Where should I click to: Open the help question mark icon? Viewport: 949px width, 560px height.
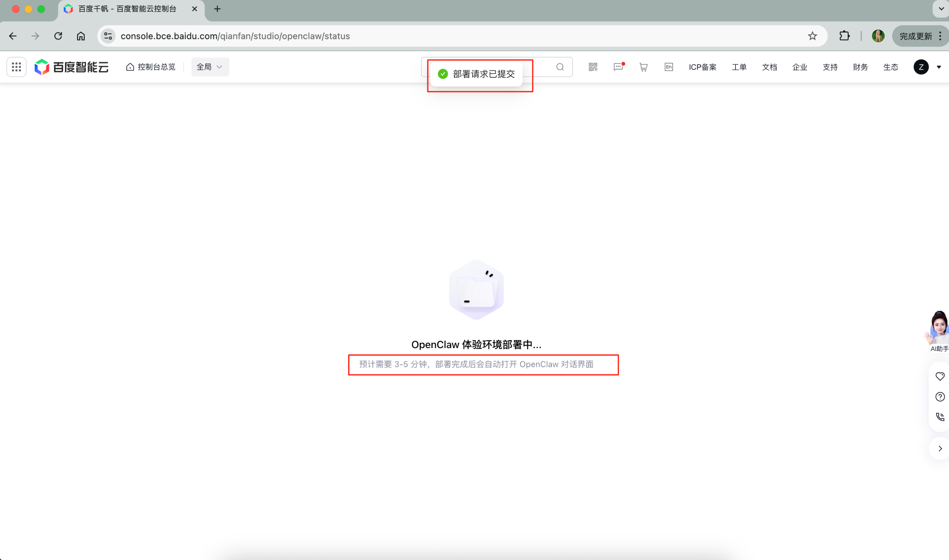point(940,397)
